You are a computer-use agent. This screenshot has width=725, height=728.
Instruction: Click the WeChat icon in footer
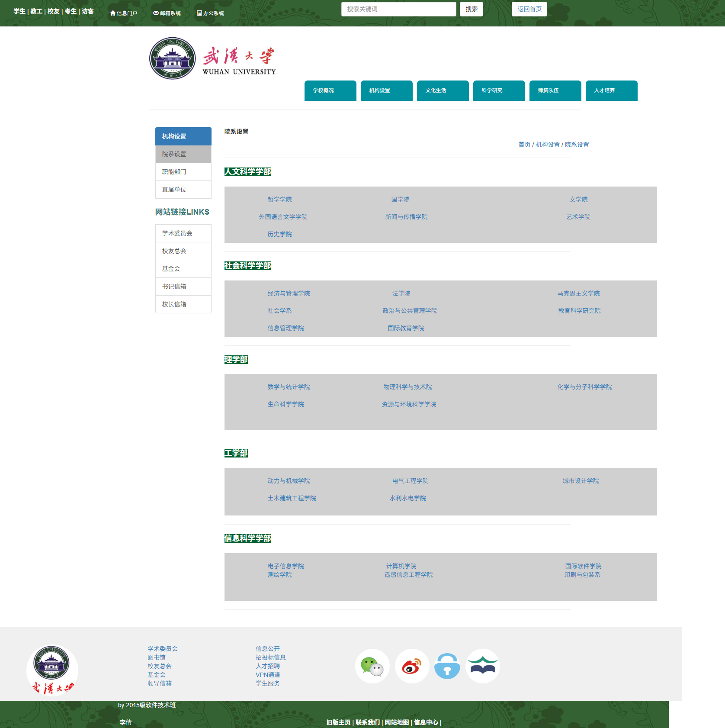372,666
